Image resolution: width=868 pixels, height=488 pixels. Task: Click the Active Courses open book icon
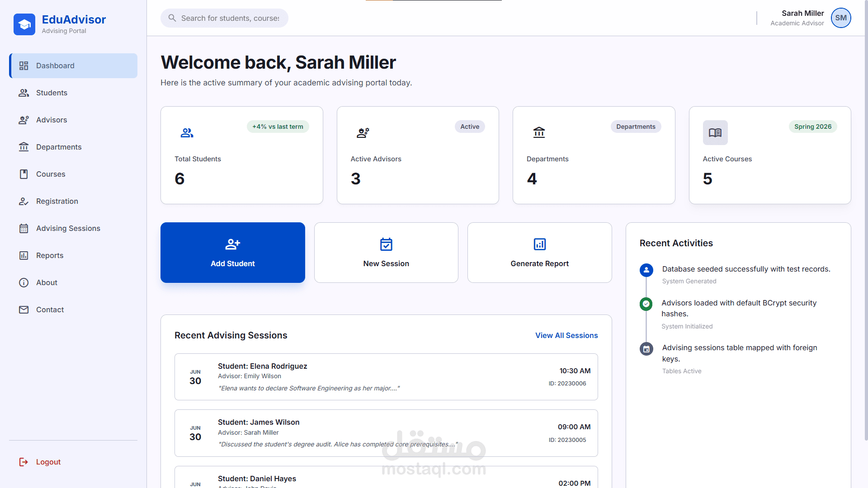tap(715, 133)
